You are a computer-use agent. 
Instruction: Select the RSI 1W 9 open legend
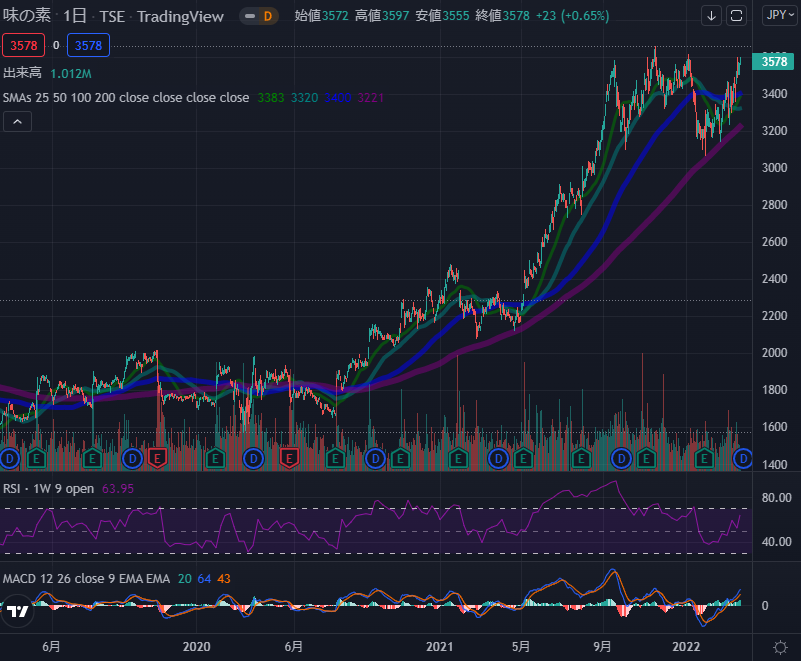49,489
